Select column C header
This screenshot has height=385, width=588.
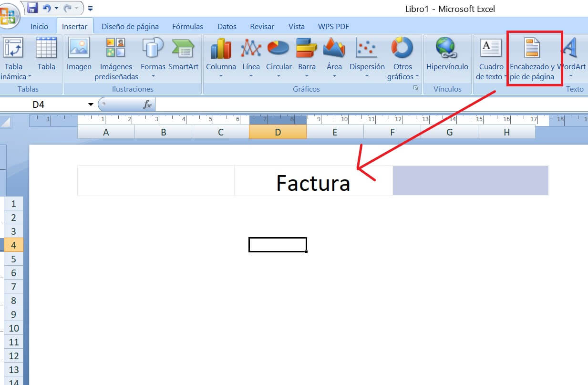click(x=220, y=132)
